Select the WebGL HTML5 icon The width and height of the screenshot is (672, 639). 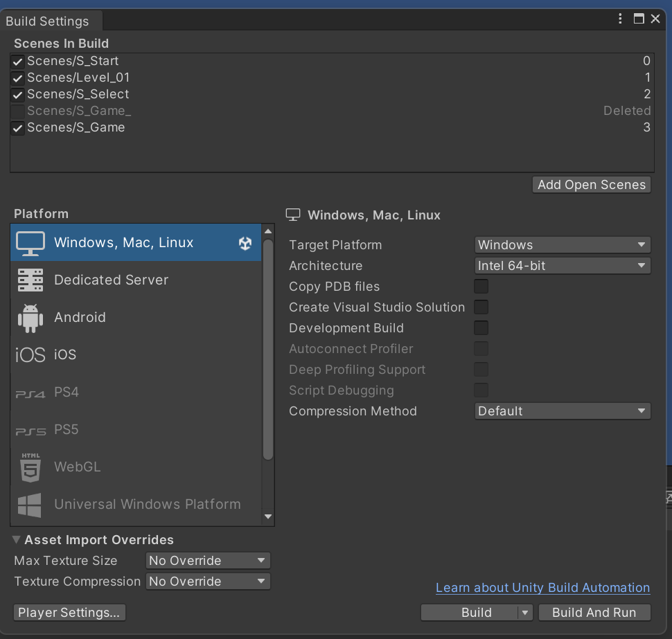coord(30,467)
